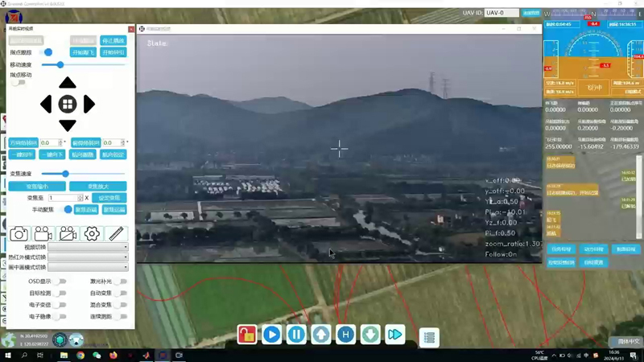The width and height of the screenshot is (644, 362).
Task: Click the blue button beside UAV ID
Action: tap(531, 13)
